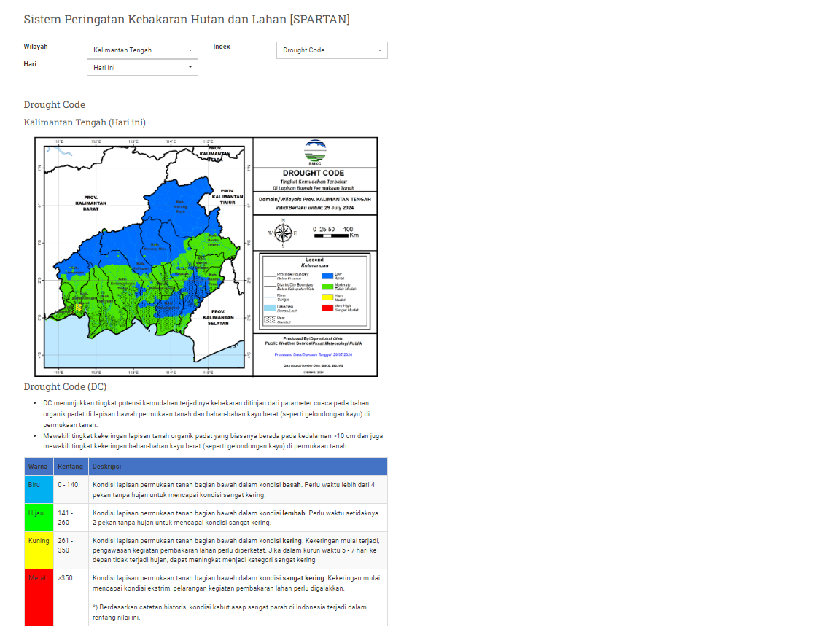840x635 pixels.
Task: Click the DROUGHT CODE title inside the map panel
Action: [314, 173]
